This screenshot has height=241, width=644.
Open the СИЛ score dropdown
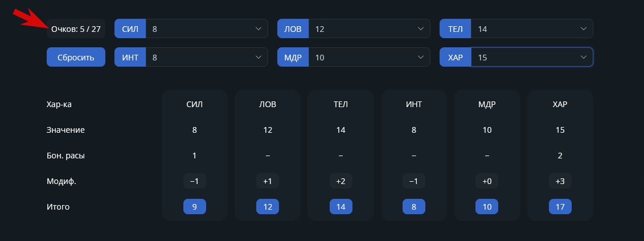[207, 29]
